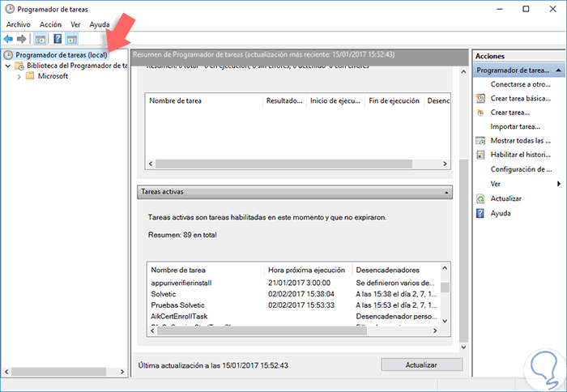Image resolution: width=567 pixels, height=392 pixels.
Task: Click the main pane scroll down arrow
Action: point(463,347)
